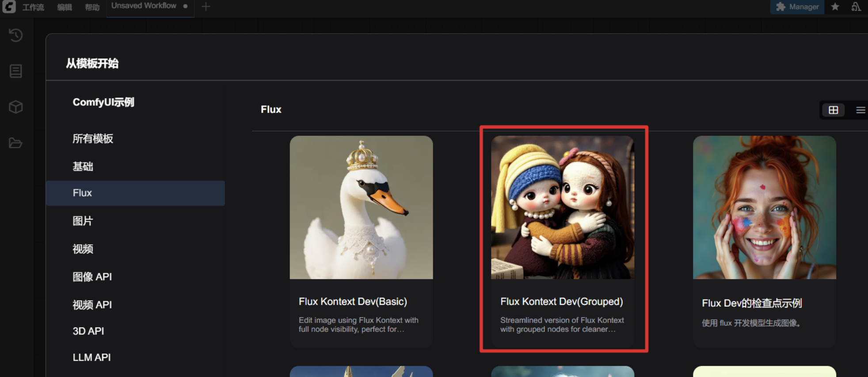The height and width of the screenshot is (377, 868).
Task: Click the 从模板开始 dialog title
Action: (92, 63)
